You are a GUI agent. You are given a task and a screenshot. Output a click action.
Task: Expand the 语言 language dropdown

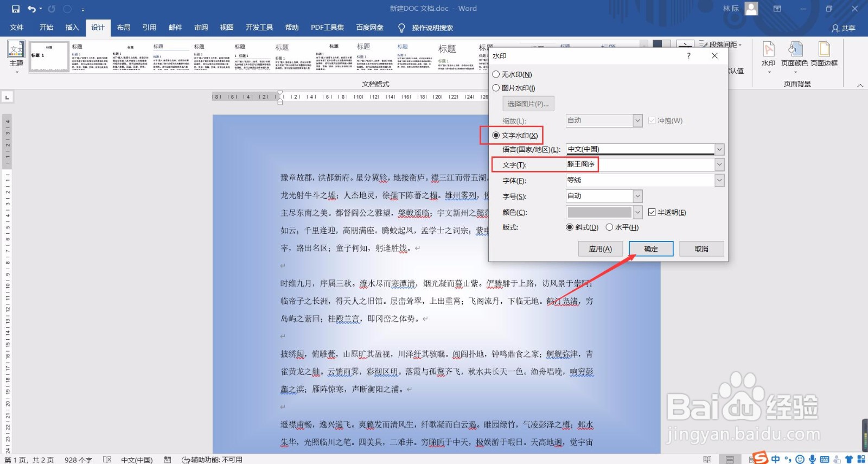[719, 149]
